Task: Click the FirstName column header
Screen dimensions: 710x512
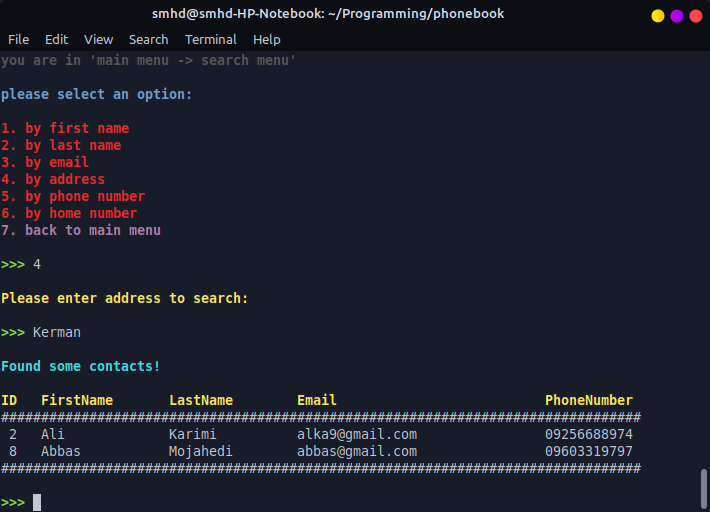Action: [x=77, y=400]
